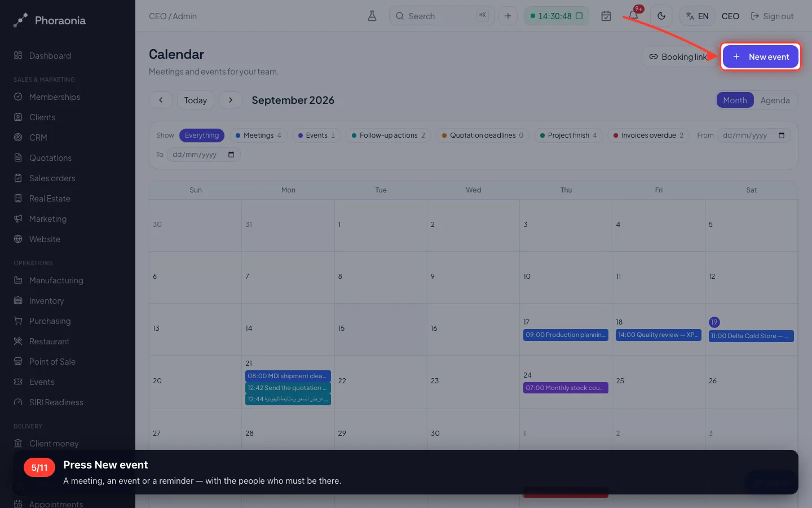Click the 14:30:48 timer badge
This screenshot has width=812, height=508.
(557, 16)
